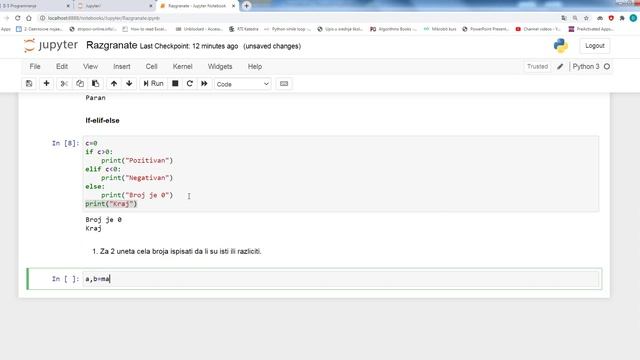Click the If-elif-else heading

[102, 120]
